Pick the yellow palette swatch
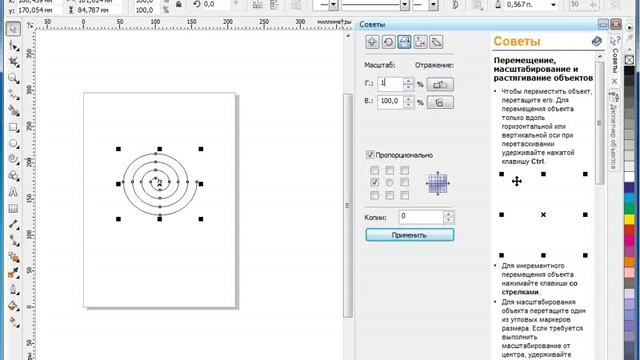 click(629, 220)
